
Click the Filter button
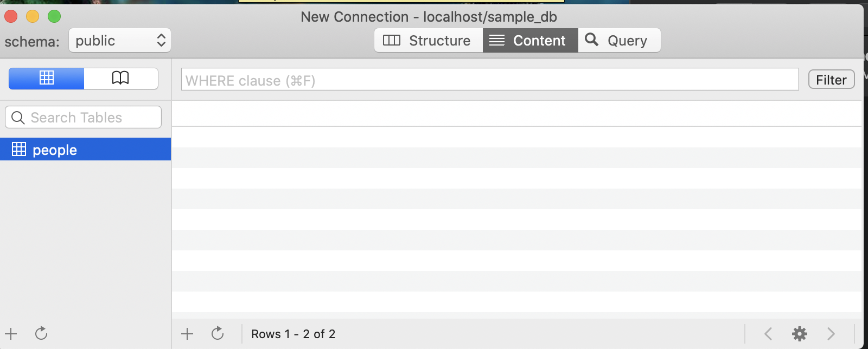tap(831, 79)
